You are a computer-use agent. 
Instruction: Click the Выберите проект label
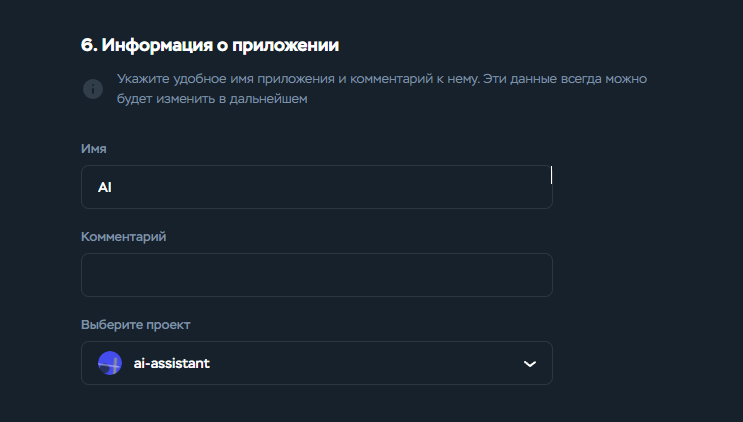point(136,324)
